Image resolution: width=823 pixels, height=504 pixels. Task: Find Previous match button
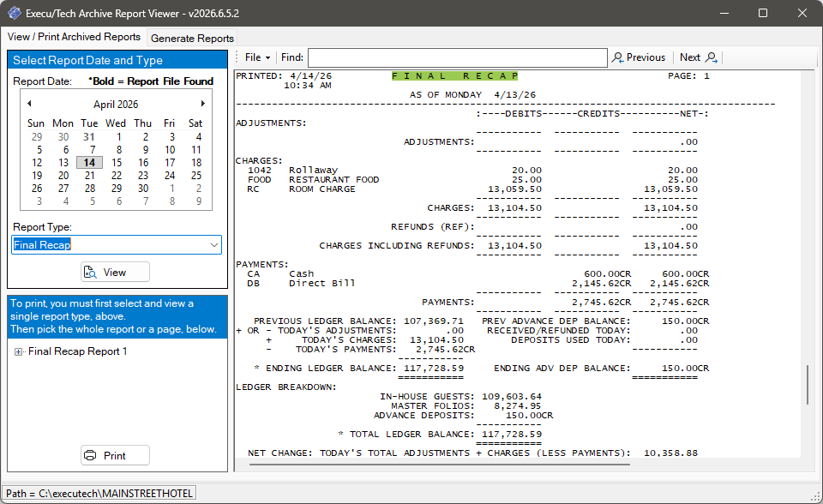click(639, 57)
